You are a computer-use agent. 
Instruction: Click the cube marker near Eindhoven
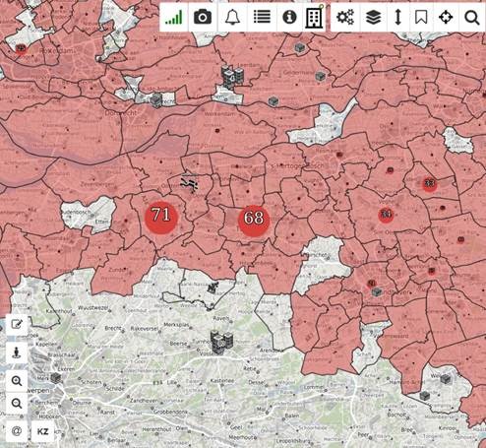[377, 291]
